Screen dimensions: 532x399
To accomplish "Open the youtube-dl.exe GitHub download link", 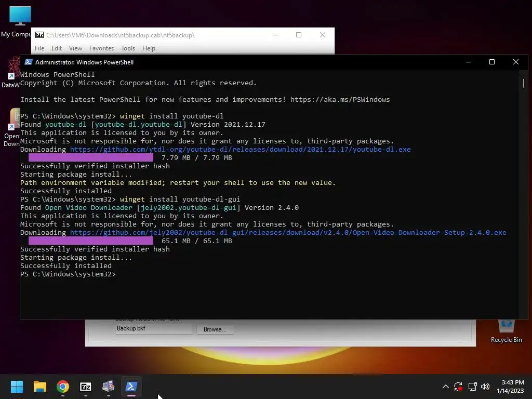I will [240, 149].
